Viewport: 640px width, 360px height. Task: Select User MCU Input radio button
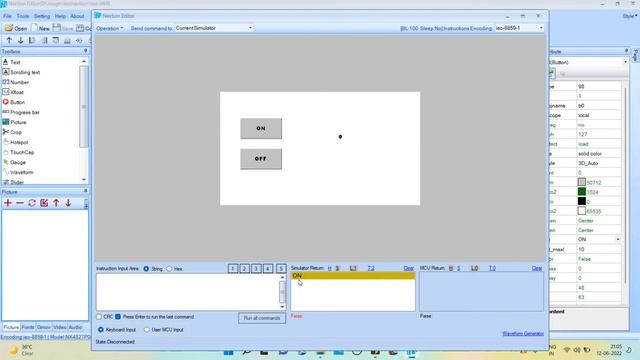point(147,329)
